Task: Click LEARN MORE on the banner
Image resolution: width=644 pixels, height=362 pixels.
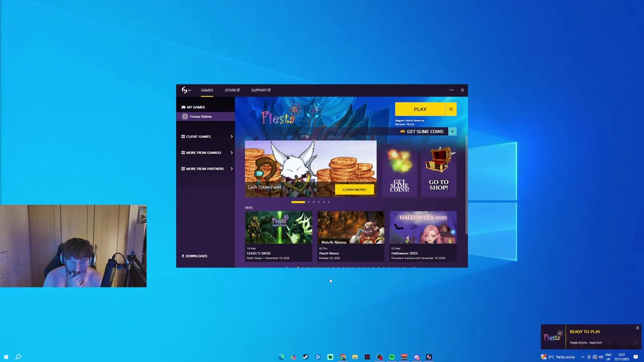Action: point(354,190)
